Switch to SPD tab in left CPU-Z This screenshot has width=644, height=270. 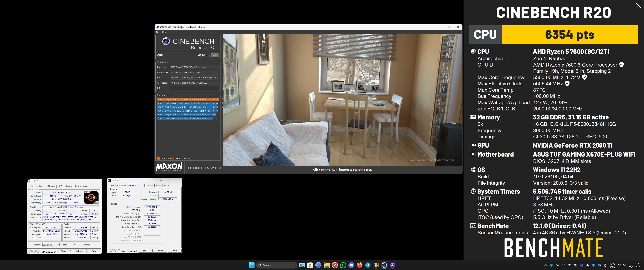point(60,186)
